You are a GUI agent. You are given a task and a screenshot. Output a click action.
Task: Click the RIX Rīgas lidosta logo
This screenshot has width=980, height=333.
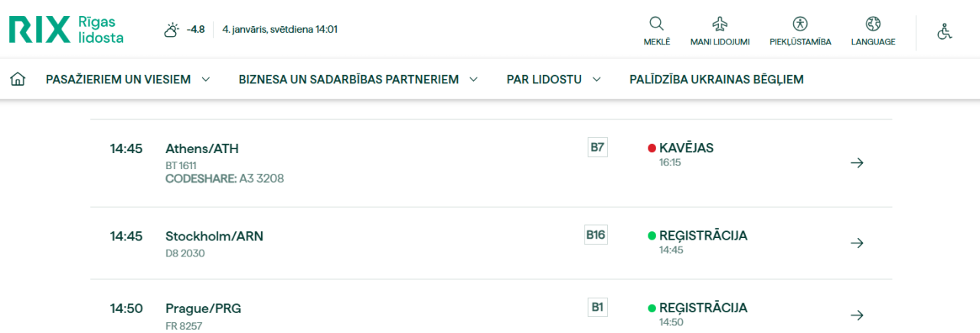(67, 30)
